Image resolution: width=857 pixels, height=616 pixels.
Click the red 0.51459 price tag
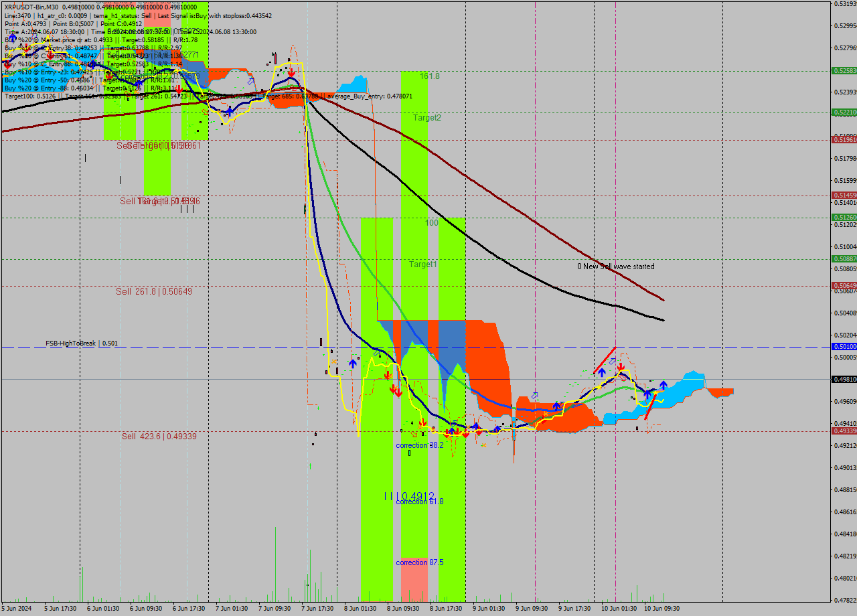[x=844, y=195]
